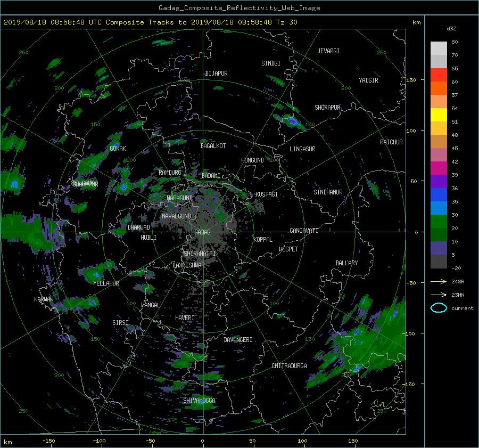Click the DAVANGERI city label
Screen dimensions: 479x448
pos(238,340)
